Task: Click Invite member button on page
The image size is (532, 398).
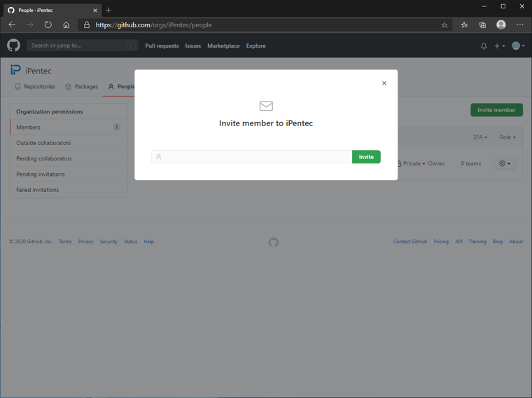Action: coord(496,110)
